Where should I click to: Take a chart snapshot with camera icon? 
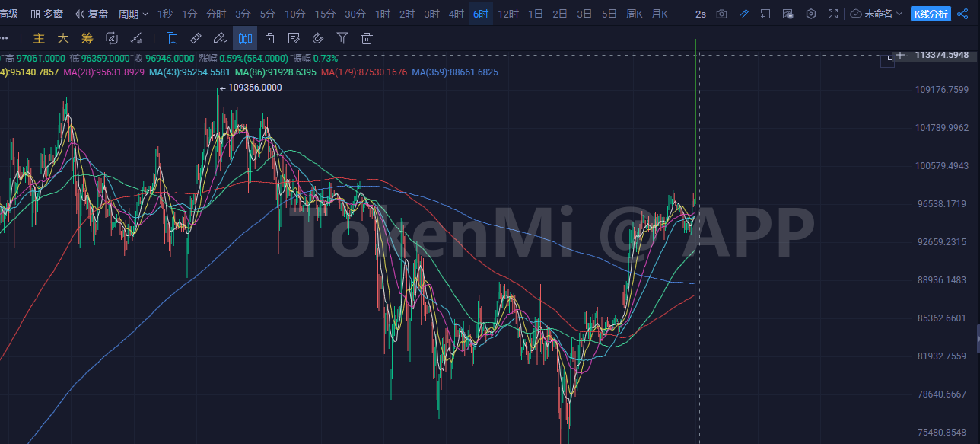click(721, 14)
